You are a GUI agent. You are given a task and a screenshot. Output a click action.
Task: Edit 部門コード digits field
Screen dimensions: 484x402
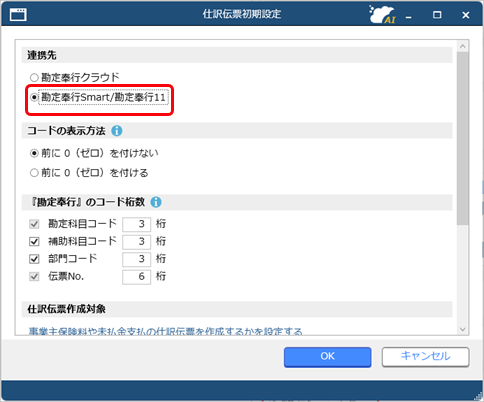[x=136, y=259]
